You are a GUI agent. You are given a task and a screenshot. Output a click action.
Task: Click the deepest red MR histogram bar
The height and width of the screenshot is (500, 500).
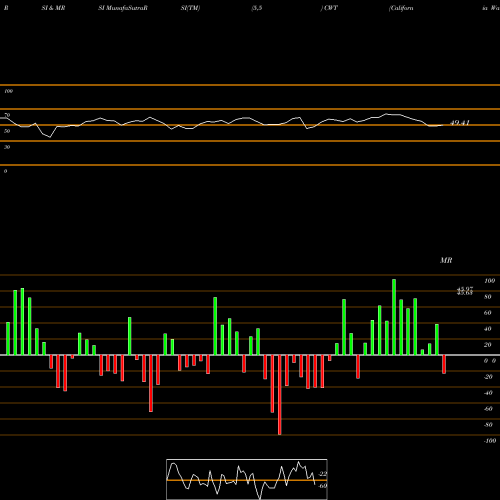click(279, 395)
